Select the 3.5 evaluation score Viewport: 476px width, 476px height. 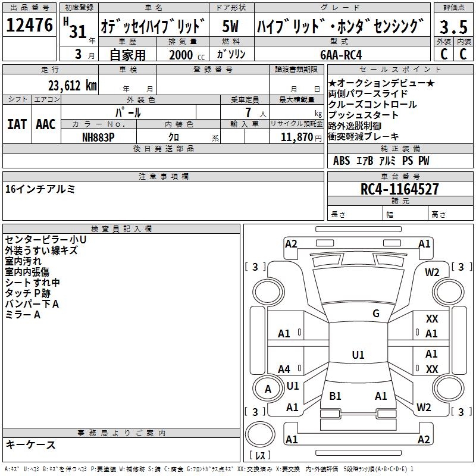pyautogui.click(x=453, y=27)
